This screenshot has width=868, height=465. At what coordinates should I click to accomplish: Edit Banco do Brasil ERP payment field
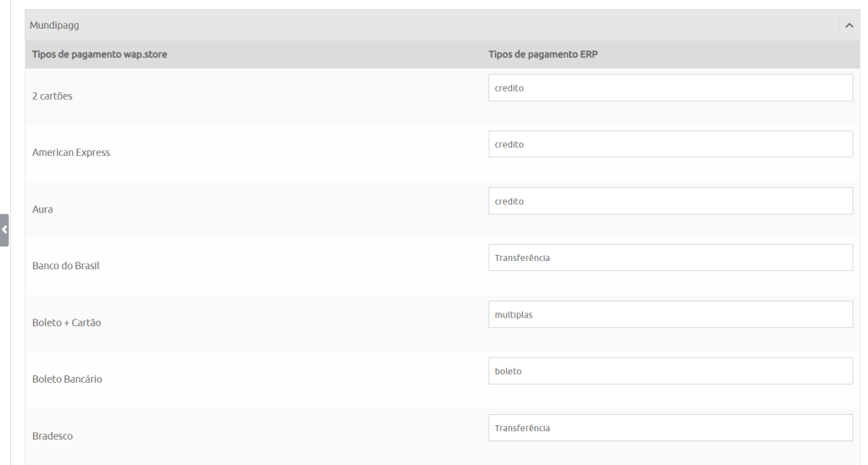(670, 258)
